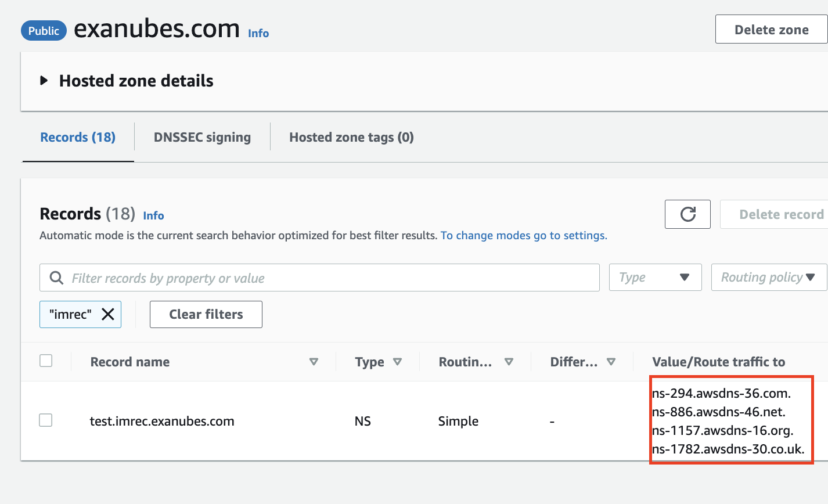Switch to the Records (18) tab
The width and height of the screenshot is (828, 504).
[78, 137]
